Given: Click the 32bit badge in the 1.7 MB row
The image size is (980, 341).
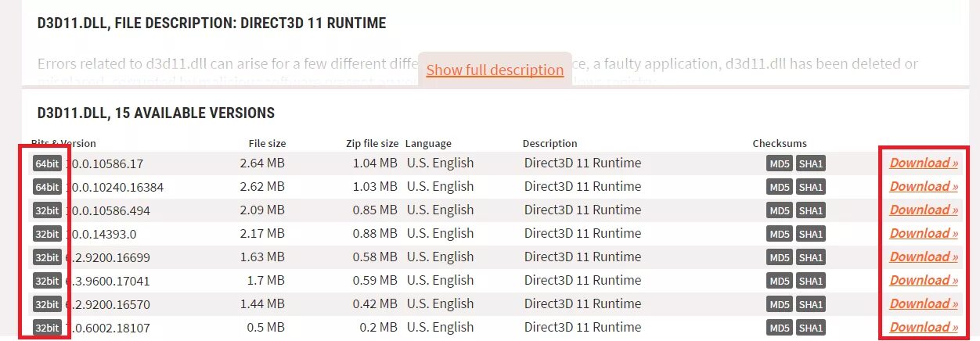Looking at the screenshot, I should 47,281.
